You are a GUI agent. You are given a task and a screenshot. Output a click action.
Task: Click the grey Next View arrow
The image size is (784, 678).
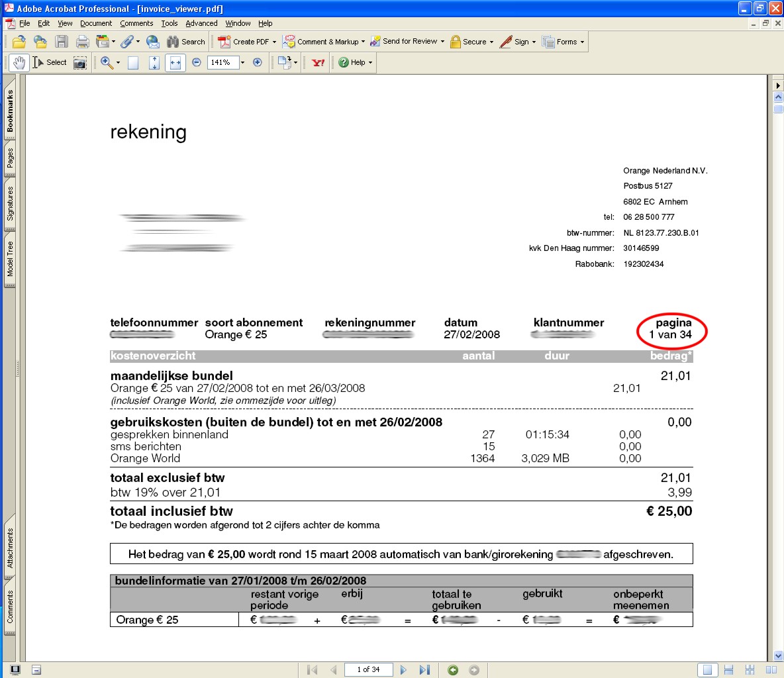point(474,670)
